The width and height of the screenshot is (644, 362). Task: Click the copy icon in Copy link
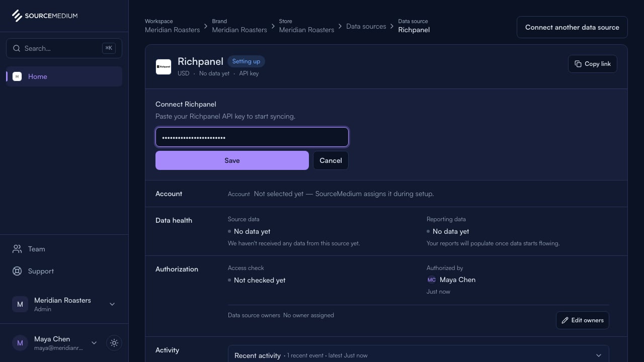tap(578, 64)
